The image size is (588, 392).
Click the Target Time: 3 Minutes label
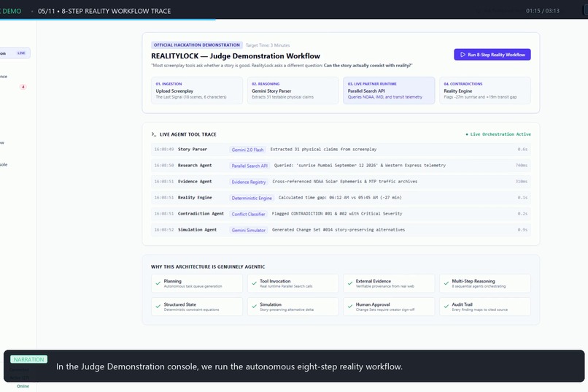click(268, 45)
